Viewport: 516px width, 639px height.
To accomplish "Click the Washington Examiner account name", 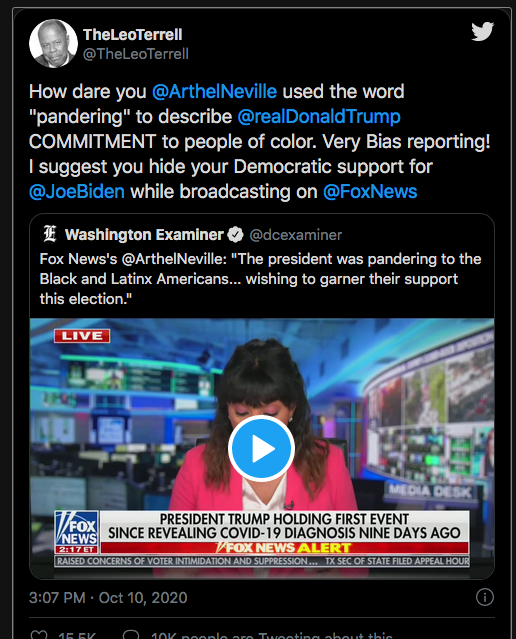I will tap(144, 235).
